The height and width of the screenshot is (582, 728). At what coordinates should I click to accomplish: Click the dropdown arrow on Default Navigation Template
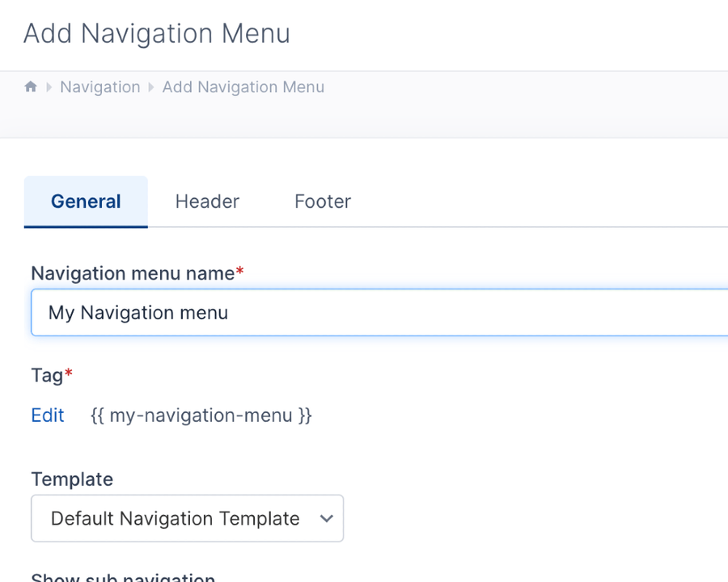[x=326, y=518]
